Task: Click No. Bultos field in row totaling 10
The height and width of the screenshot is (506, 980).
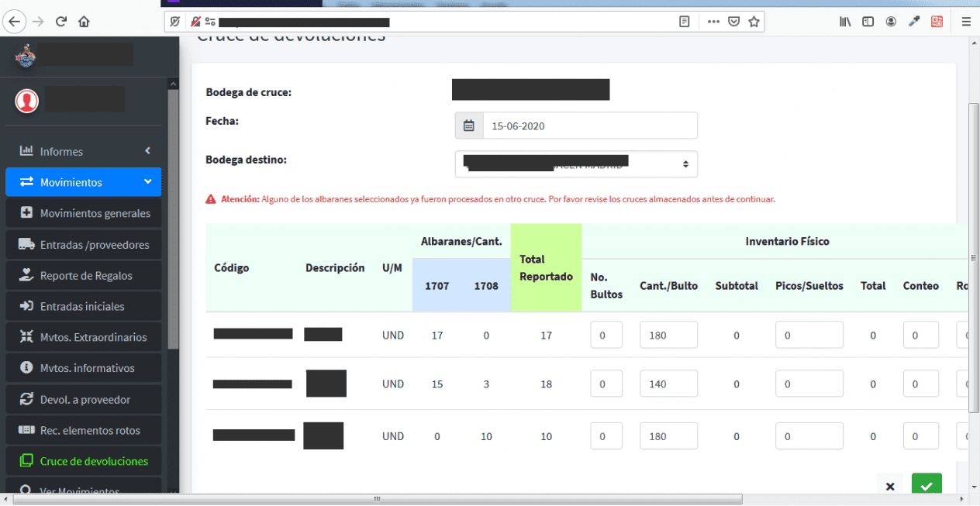Action: click(x=606, y=435)
